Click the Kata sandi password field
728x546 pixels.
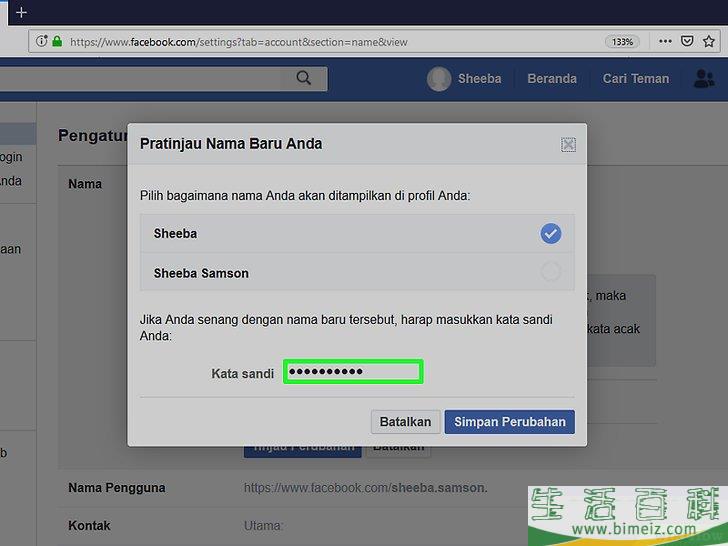click(353, 371)
